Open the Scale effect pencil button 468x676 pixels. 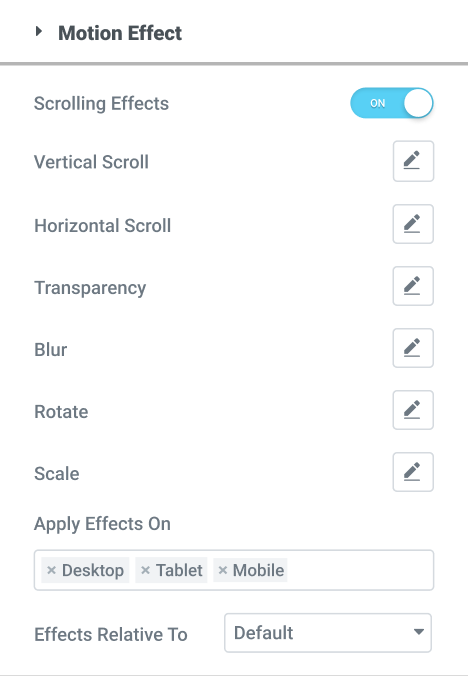point(413,472)
